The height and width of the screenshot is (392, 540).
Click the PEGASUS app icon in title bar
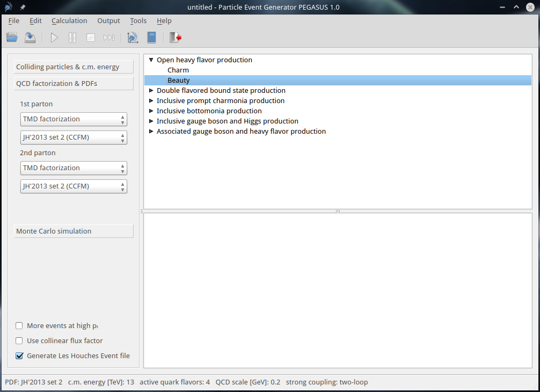(8, 7)
